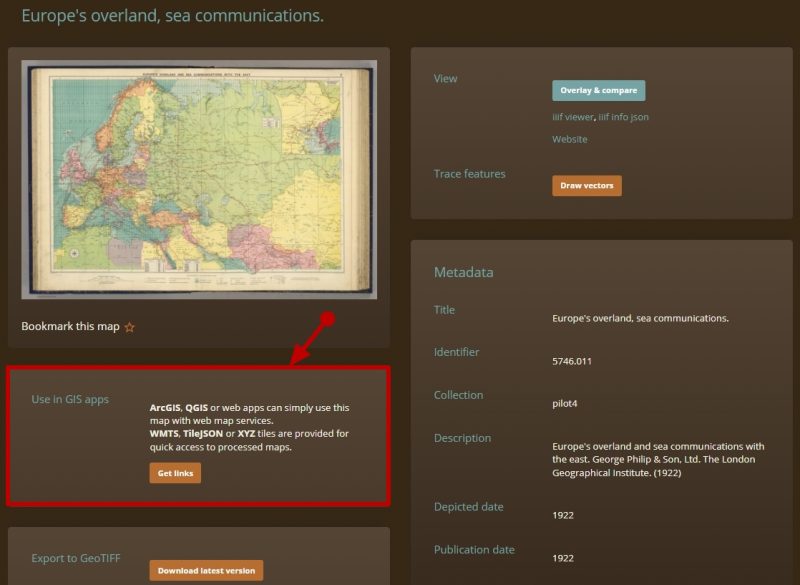
Task: Open the Europe map thumbnail image
Action: [199, 180]
